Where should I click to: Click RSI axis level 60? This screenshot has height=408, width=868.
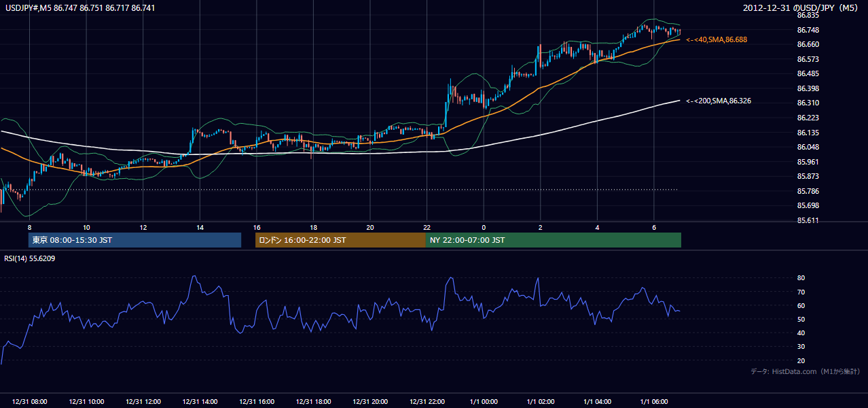(x=801, y=305)
